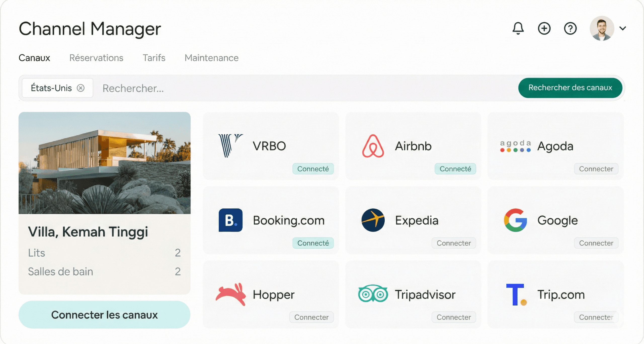Click the search field Rechercher

click(x=133, y=88)
